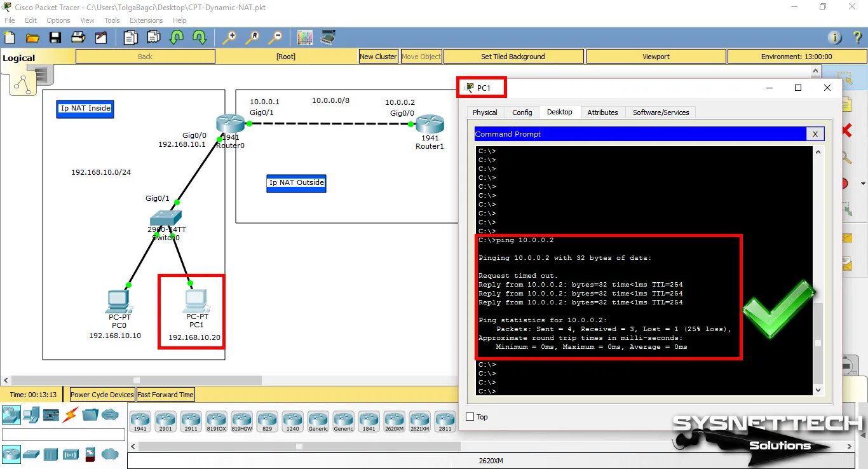This screenshot has height=469, width=868.
Task: Pick the 1941 router model
Action: click(x=140, y=422)
